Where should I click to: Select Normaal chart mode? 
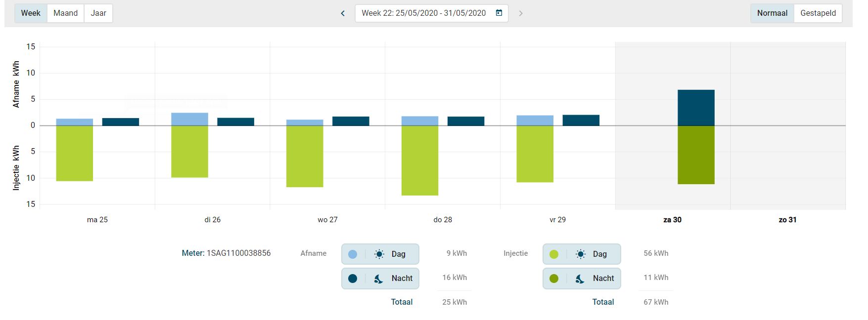[x=772, y=13]
